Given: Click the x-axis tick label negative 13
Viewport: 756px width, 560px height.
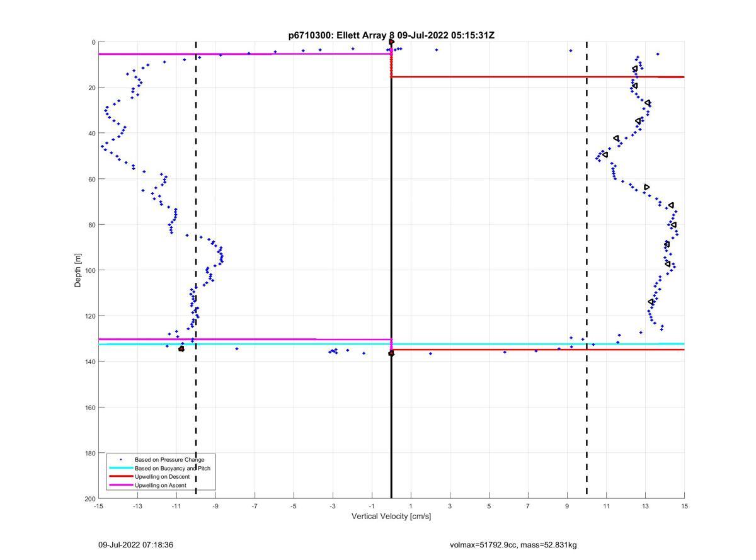Looking at the screenshot, I should [x=137, y=506].
